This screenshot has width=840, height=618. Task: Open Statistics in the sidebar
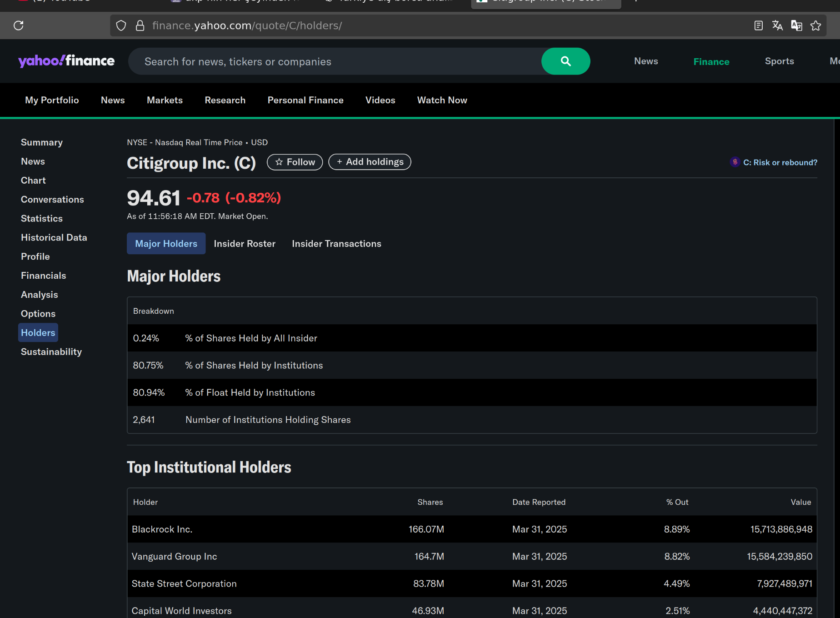tap(42, 219)
